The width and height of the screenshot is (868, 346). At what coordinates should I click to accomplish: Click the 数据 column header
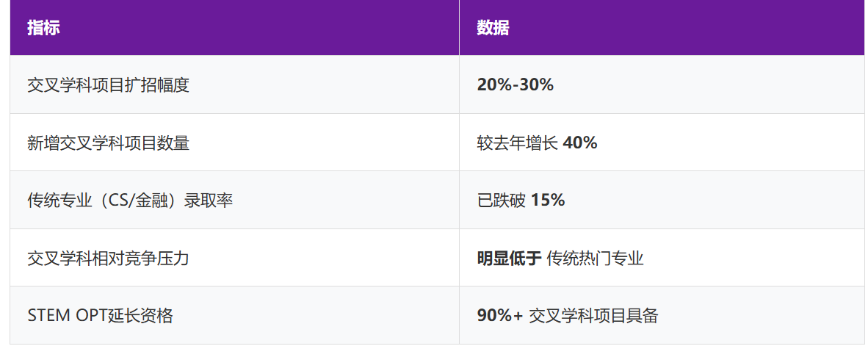493,28
